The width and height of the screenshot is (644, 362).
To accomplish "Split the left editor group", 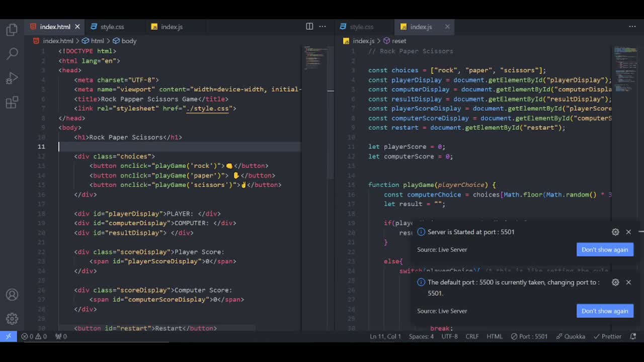I will [x=309, y=27].
